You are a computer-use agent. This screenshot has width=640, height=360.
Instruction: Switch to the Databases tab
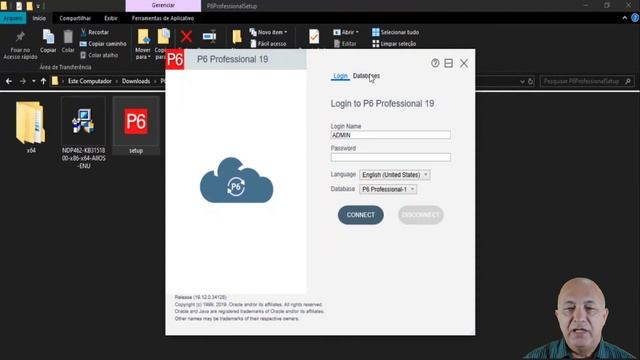pyautogui.click(x=366, y=76)
